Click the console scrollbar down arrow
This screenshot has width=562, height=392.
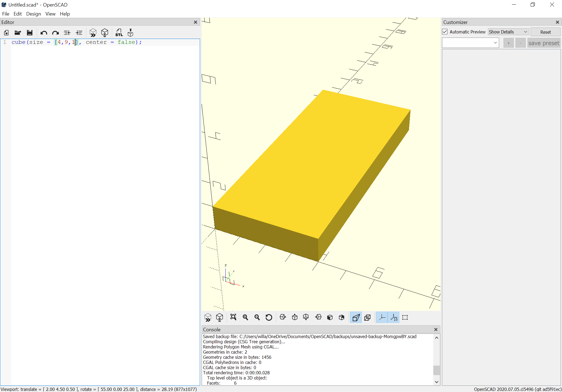pyautogui.click(x=437, y=382)
